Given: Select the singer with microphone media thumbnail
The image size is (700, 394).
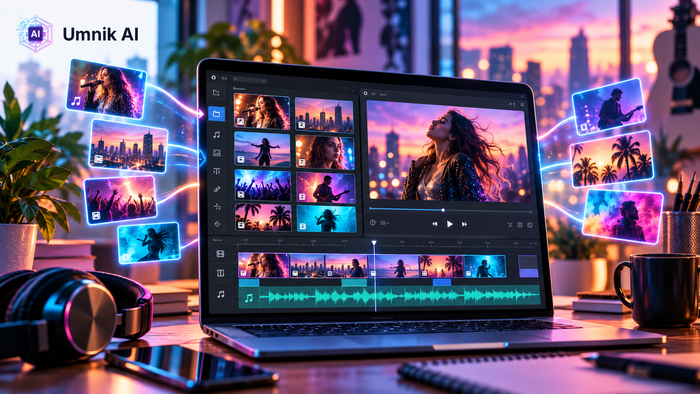Looking at the screenshot, I should [262, 112].
